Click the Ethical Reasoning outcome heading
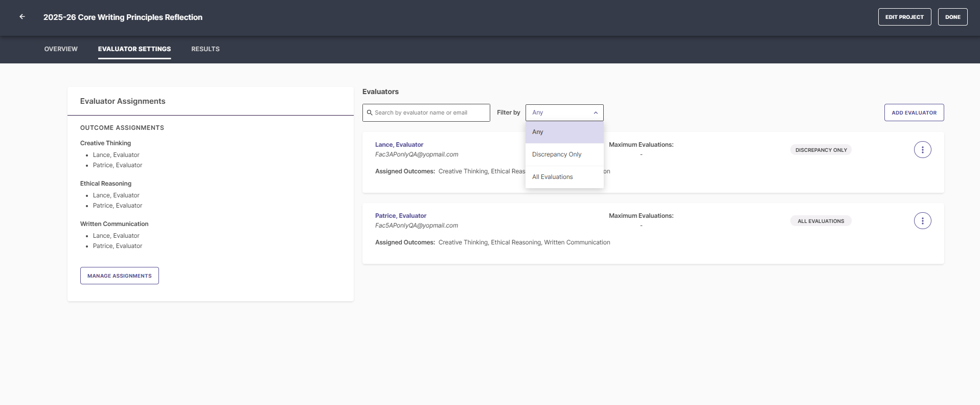Screen dimensions: 980x405 [x=106, y=184]
